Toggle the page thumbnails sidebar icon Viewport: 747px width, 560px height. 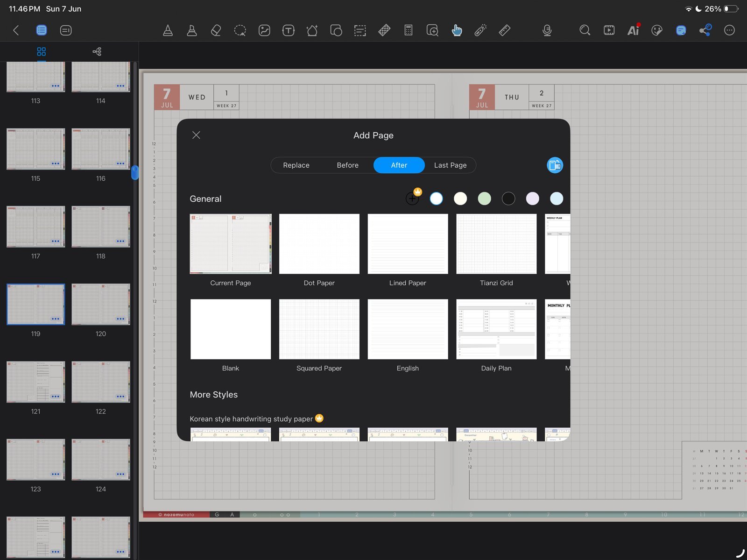tap(42, 30)
